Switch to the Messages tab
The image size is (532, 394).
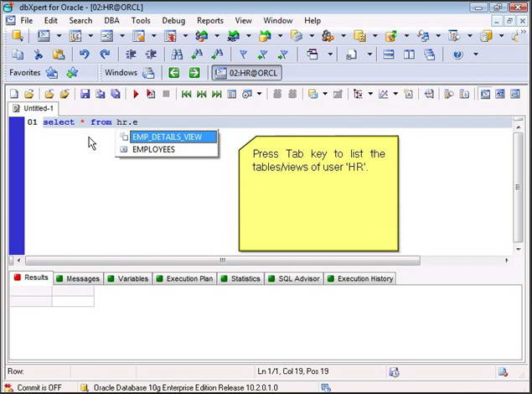point(79,278)
